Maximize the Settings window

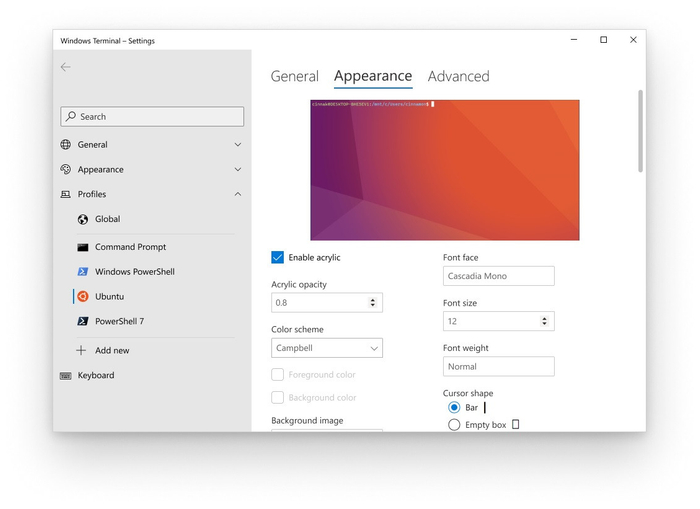pyautogui.click(x=604, y=40)
